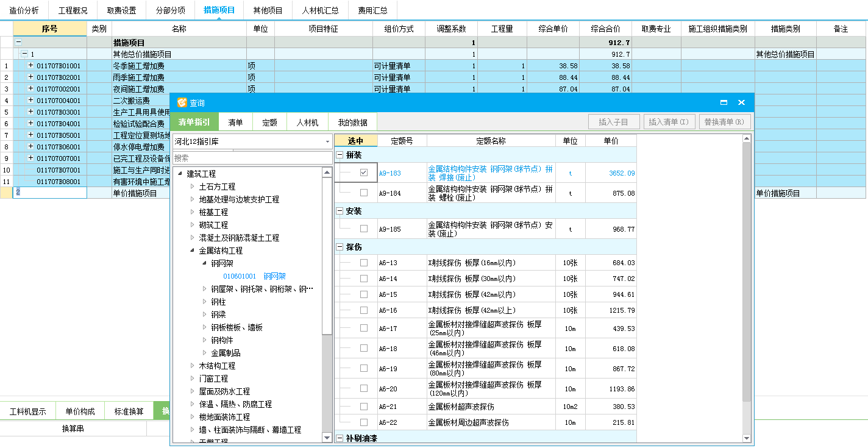Uncheck the A9-183 quota checkbox

(x=364, y=173)
